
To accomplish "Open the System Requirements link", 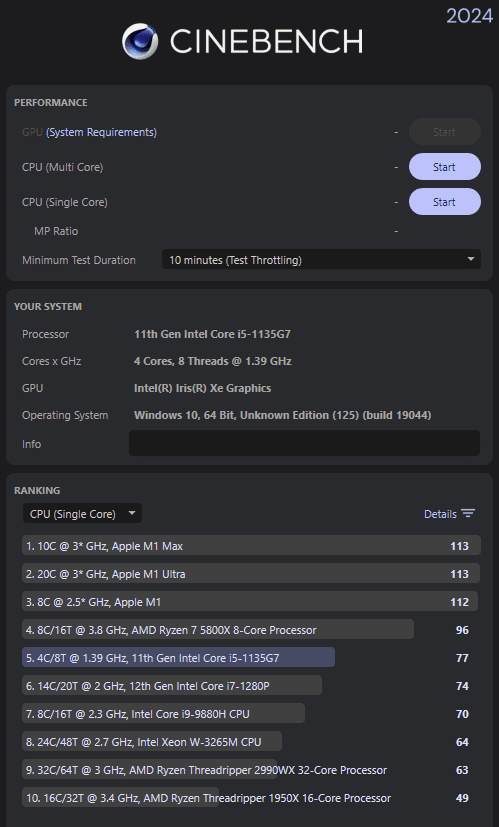I will (101, 132).
